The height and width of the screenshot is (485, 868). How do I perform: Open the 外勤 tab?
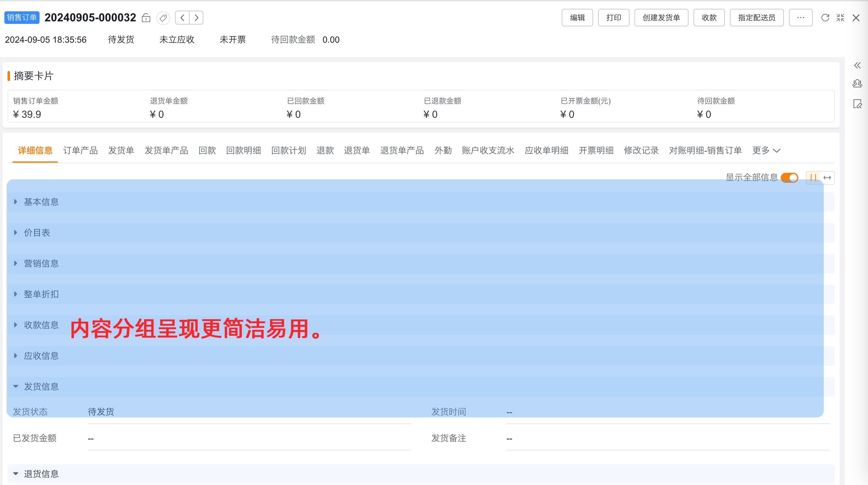(443, 150)
